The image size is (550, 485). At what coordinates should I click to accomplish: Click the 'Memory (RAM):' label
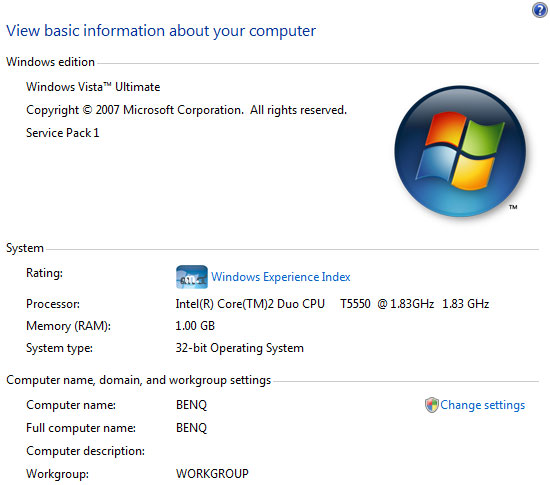click(68, 326)
